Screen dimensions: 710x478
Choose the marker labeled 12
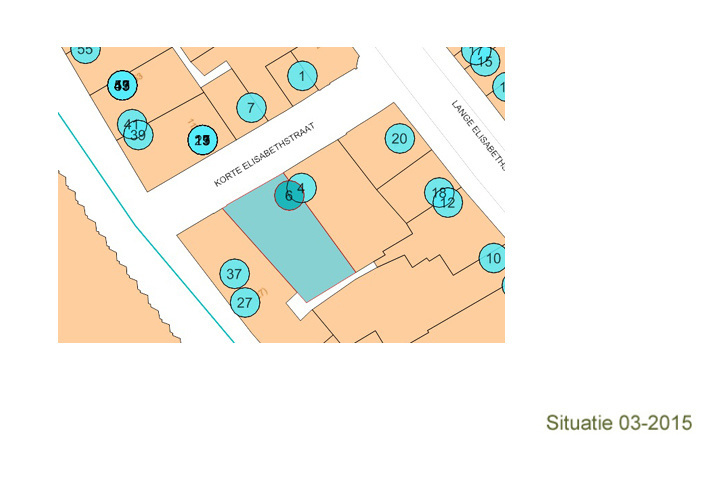[449, 203]
